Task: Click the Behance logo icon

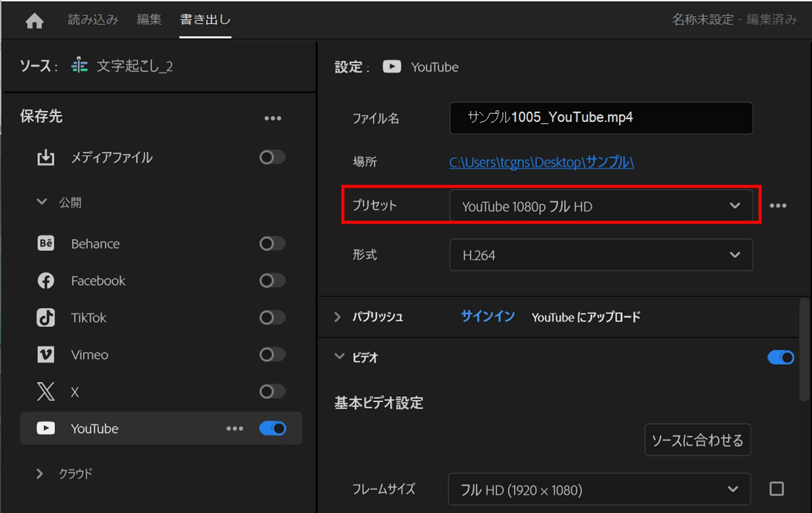Action: [46, 243]
